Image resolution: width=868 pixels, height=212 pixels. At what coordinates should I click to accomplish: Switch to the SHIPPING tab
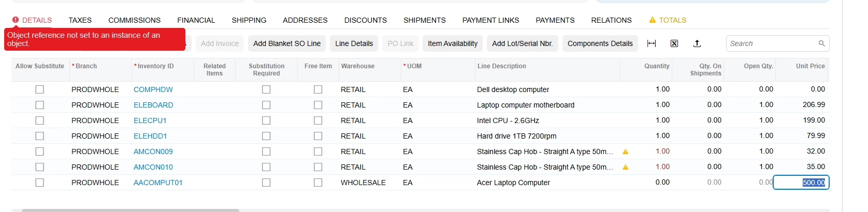(x=249, y=20)
